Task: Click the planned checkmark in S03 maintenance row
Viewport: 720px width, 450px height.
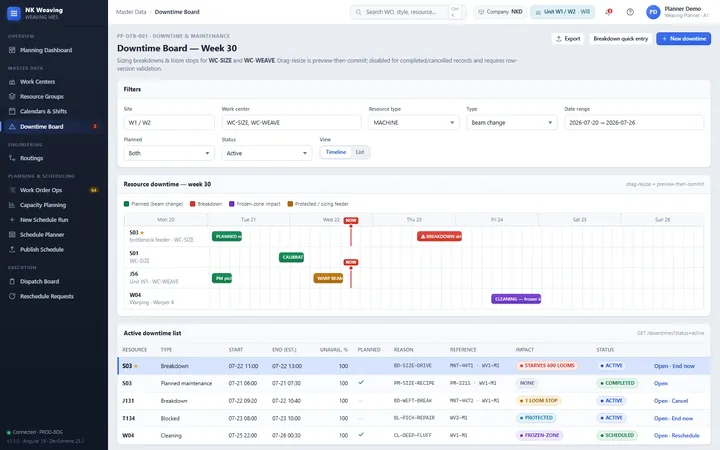Action: [x=361, y=382]
